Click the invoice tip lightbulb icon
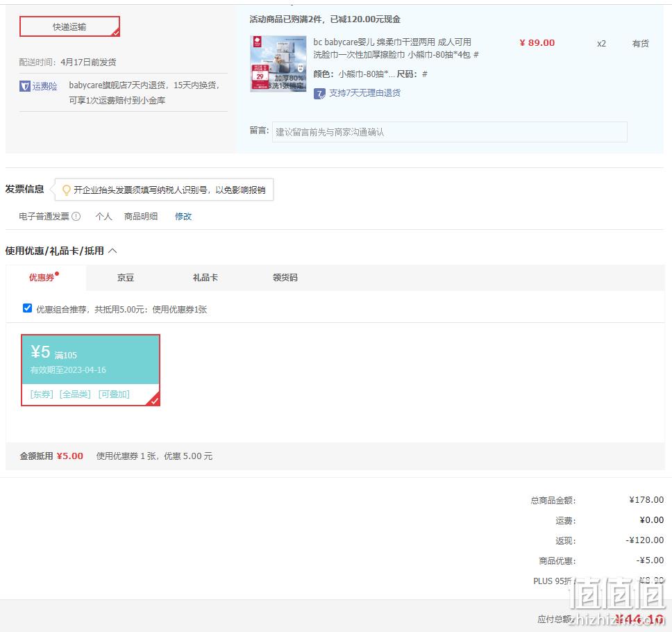 click(67, 190)
